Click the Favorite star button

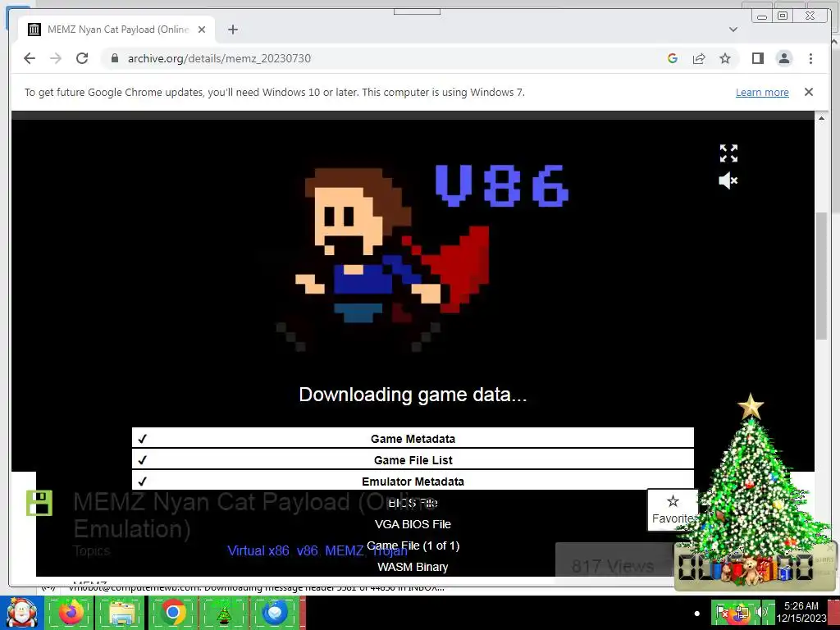coord(673,509)
